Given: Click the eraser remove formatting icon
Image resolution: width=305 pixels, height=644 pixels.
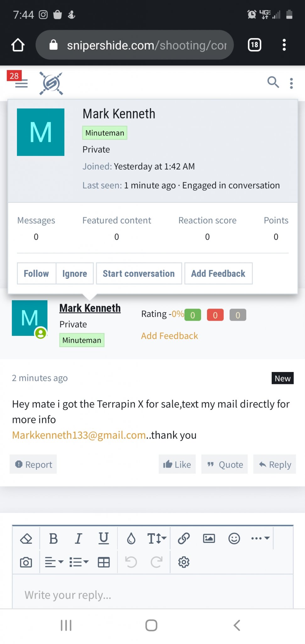Looking at the screenshot, I should pos(26,539).
